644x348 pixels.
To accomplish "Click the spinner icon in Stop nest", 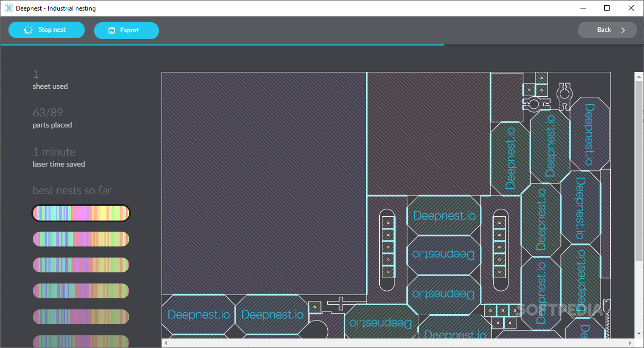I will pos(28,30).
